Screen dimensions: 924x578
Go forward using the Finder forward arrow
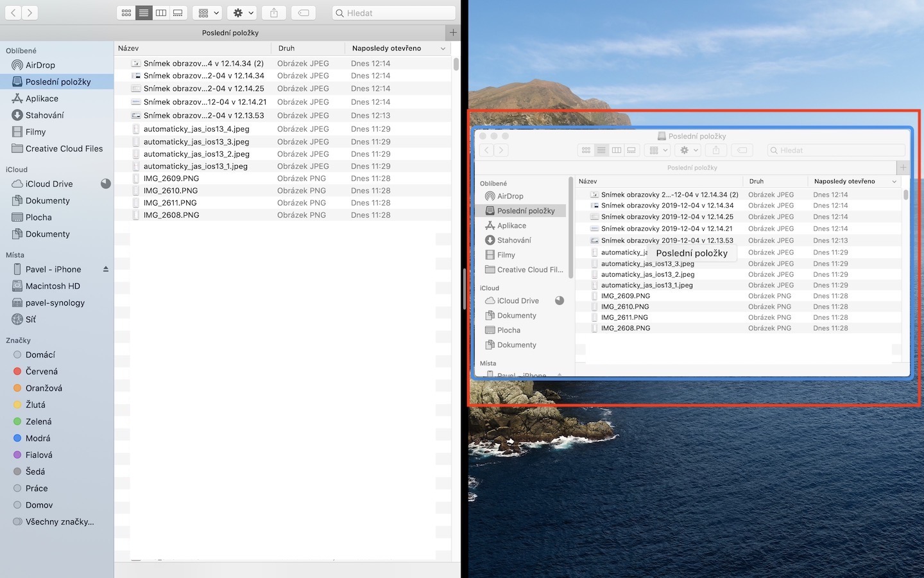pos(30,13)
